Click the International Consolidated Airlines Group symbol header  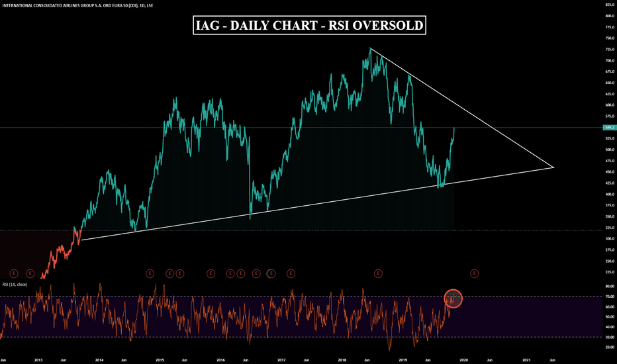[x=77, y=5]
